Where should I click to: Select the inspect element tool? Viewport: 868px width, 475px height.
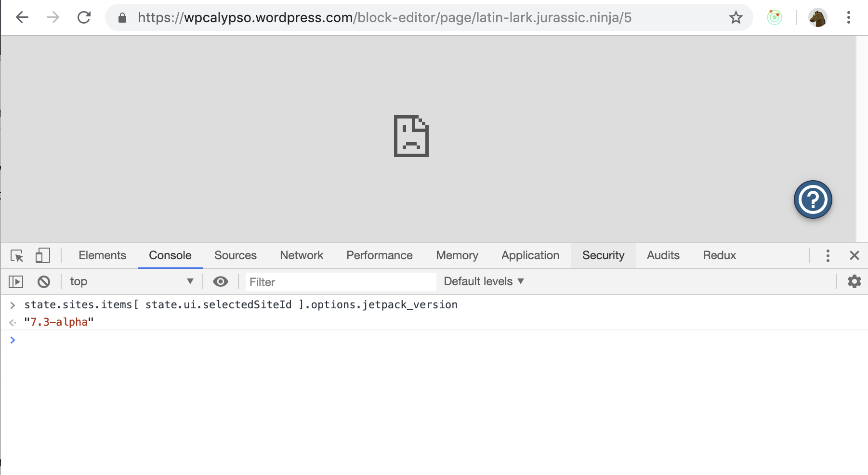tap(16, 256)
